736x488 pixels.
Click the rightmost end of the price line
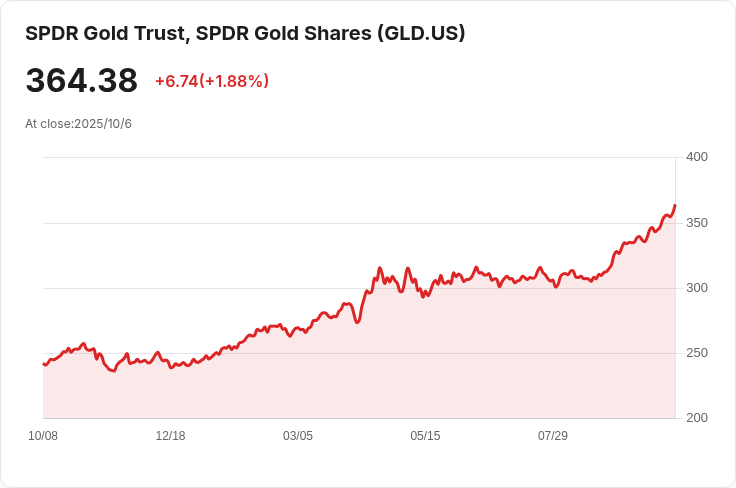[675, 206]
